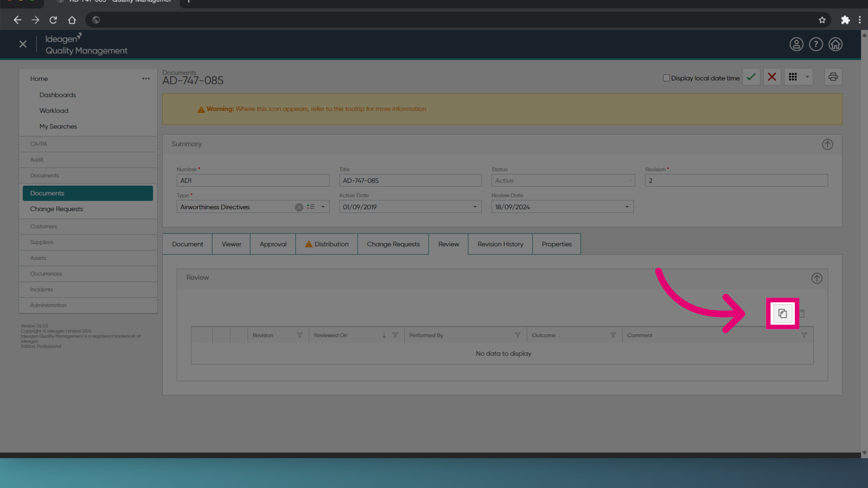Bookmark this page with star icon
Screen dimensions: 868x488
point(822,20)
